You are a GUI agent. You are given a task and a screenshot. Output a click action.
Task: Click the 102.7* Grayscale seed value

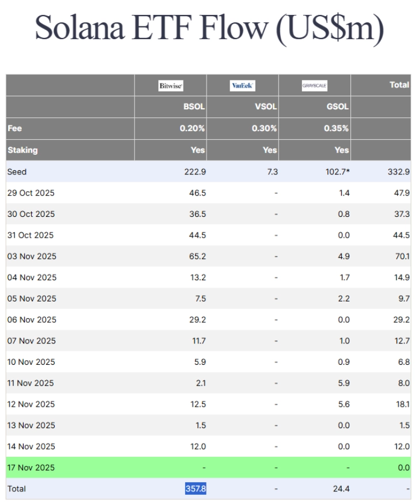pos(337,171)
